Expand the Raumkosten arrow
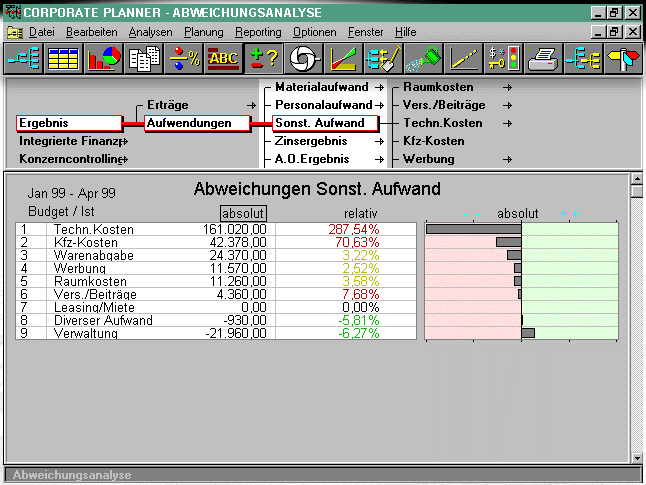 [507, 87]
